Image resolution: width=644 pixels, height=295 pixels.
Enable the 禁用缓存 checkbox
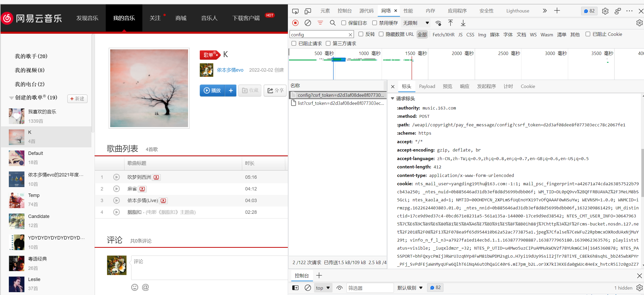tap(374, 23)
